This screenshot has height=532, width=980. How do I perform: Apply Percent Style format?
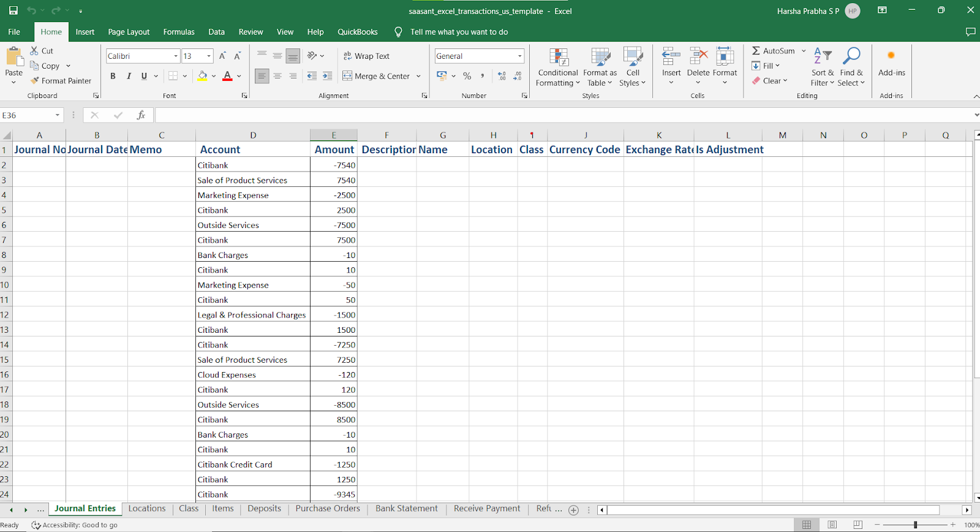click(x=467, y=76)
